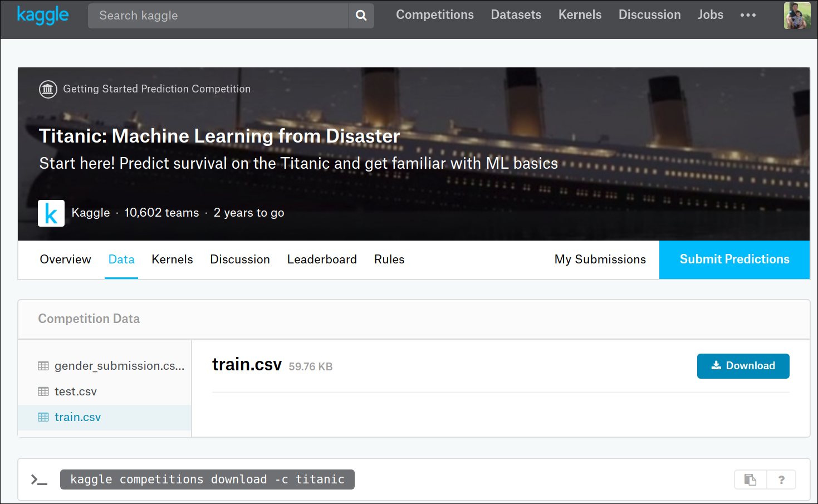This screenshot has width=818, height=504.
Task: Open the user profile avatar
Action: pyautogui.click(x=797, y=16)
